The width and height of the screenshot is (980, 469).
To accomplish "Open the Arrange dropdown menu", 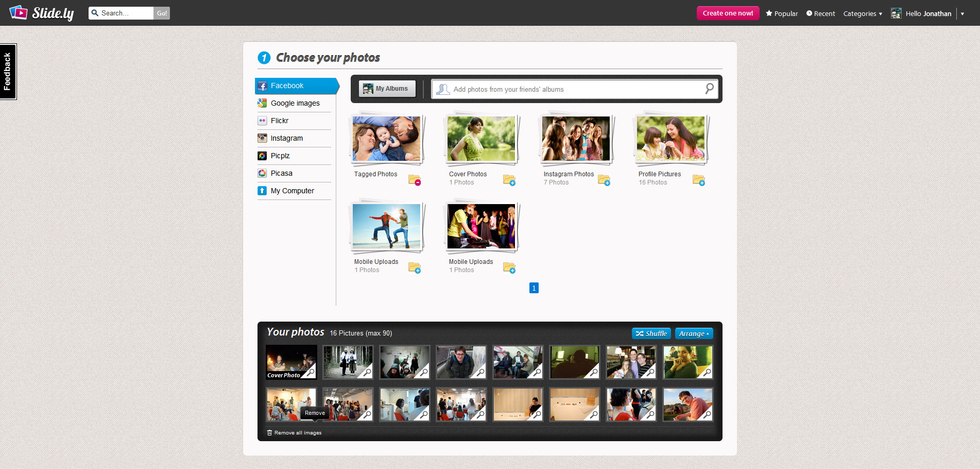I will [x=694, y=333].
